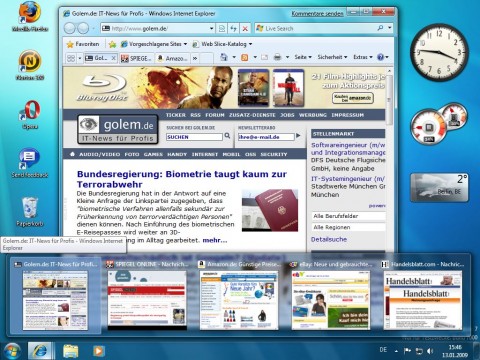Expand the Vorgeschlagene Sites dropdown
Screen dimensions: 480x360
coord(185,44)
